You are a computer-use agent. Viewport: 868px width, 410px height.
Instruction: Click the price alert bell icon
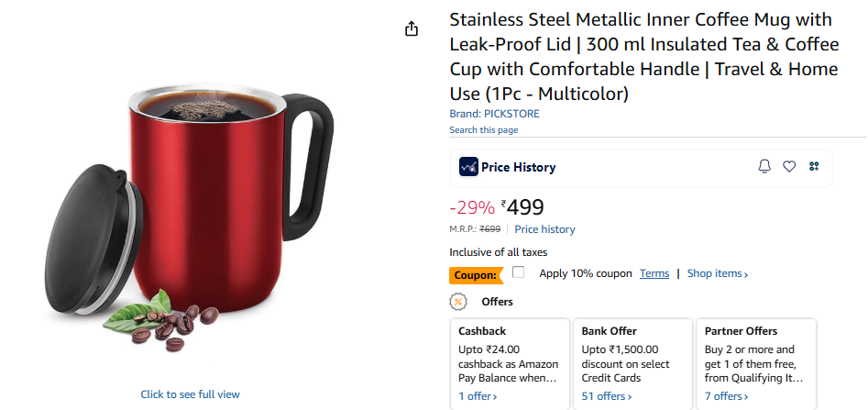(764, 166)
